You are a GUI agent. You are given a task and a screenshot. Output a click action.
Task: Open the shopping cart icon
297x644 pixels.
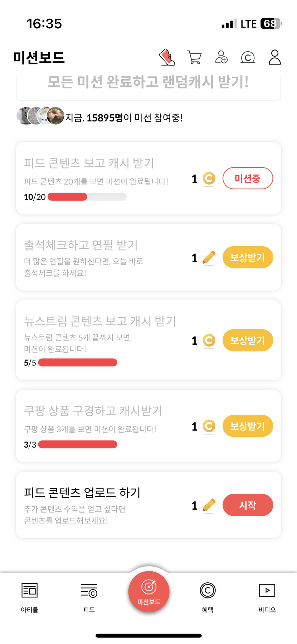point(194,57)
